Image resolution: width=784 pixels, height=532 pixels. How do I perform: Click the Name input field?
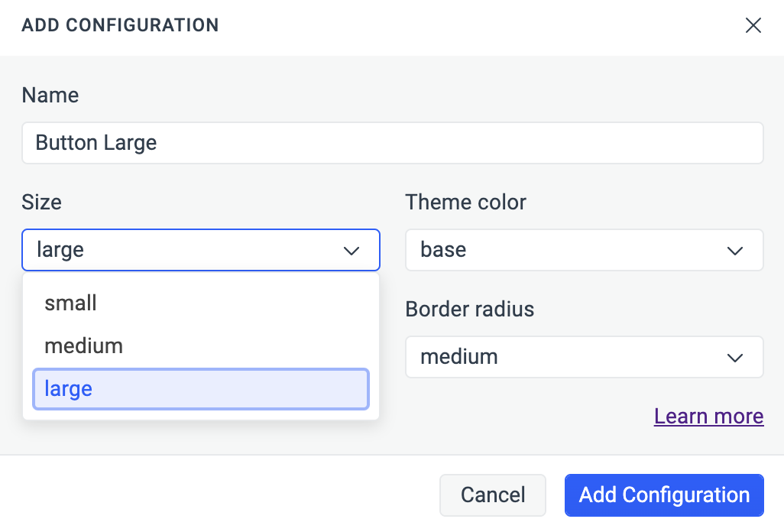(x=392, y=142)
